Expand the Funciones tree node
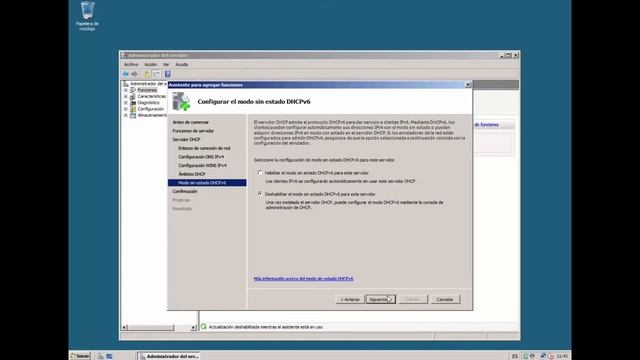 click(x=126, y=90)
